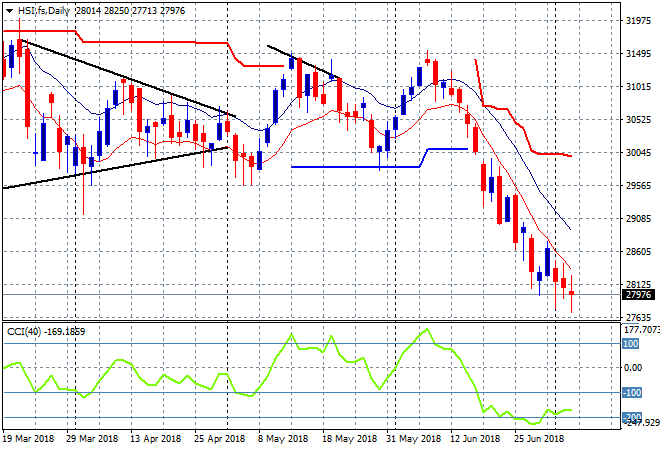Select the black ascending trendline from March
The width and height of the screenshot is (660, 450).
click(115, 168)
